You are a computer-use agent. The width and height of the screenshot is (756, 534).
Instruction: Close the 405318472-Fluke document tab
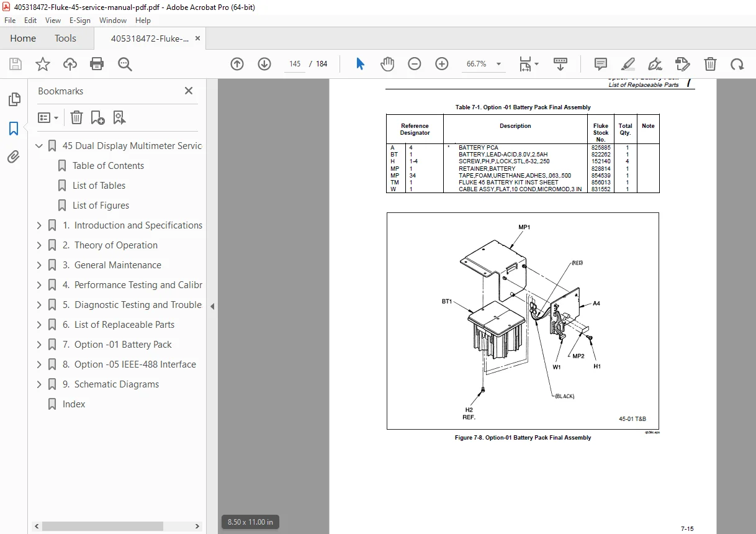click(197, 38)
